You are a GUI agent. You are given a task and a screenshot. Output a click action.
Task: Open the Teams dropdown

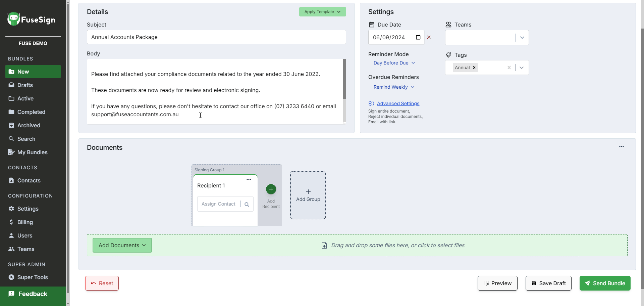point(522,38)
